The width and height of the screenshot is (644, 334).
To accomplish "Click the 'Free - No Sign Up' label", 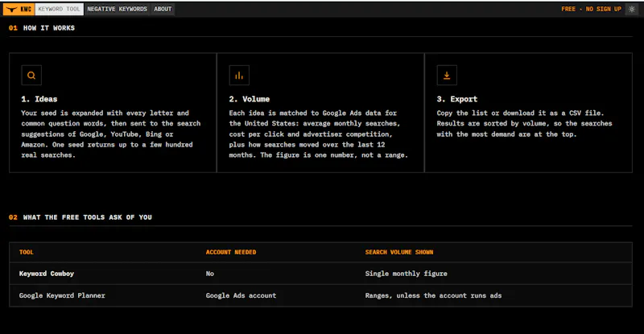I will (x=591, y=9).
